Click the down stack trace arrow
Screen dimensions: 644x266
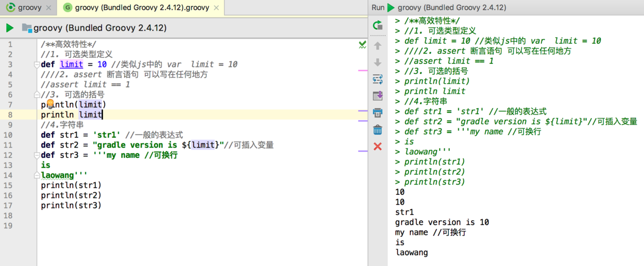pos(378,62)
